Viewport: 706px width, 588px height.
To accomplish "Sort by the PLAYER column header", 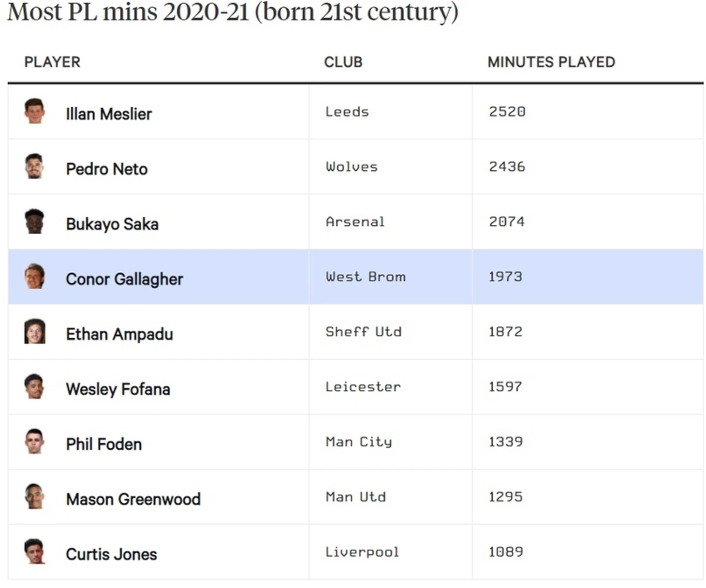I will tap(52, 62).
